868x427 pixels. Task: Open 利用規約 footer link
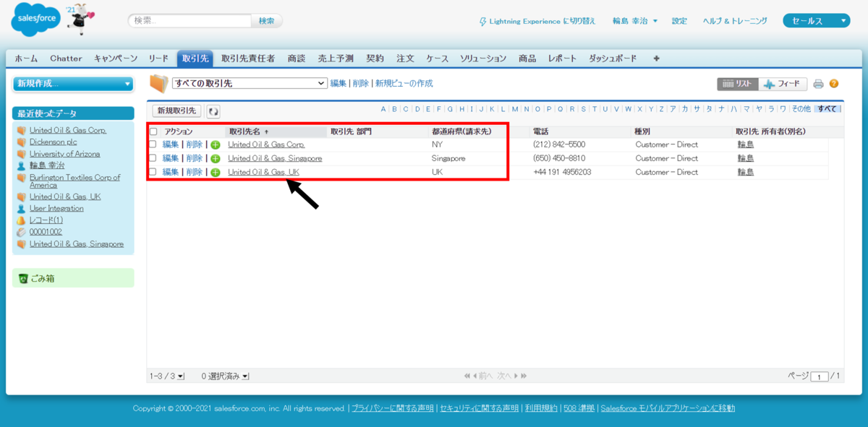(542, 408)
